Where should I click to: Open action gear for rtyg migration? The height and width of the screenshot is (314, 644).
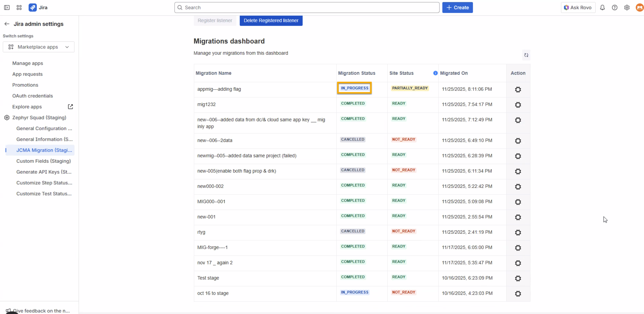point(518,232)
